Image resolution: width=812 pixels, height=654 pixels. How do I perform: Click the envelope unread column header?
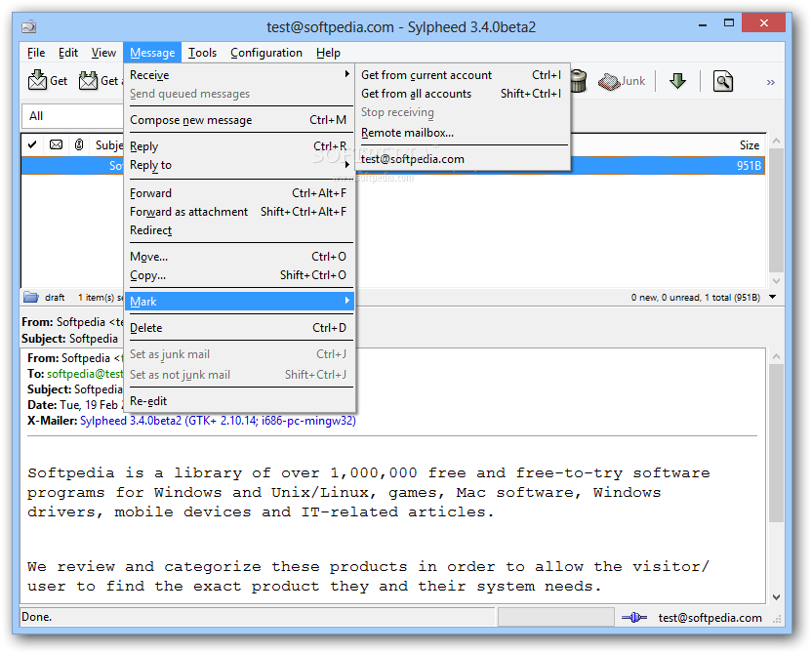[56, 144]
